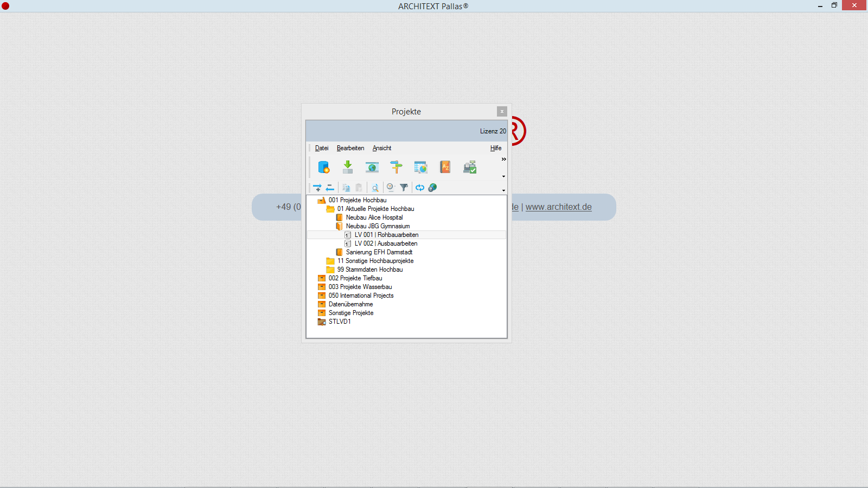Click the signpost directions icon

click(x=397, y=167)
